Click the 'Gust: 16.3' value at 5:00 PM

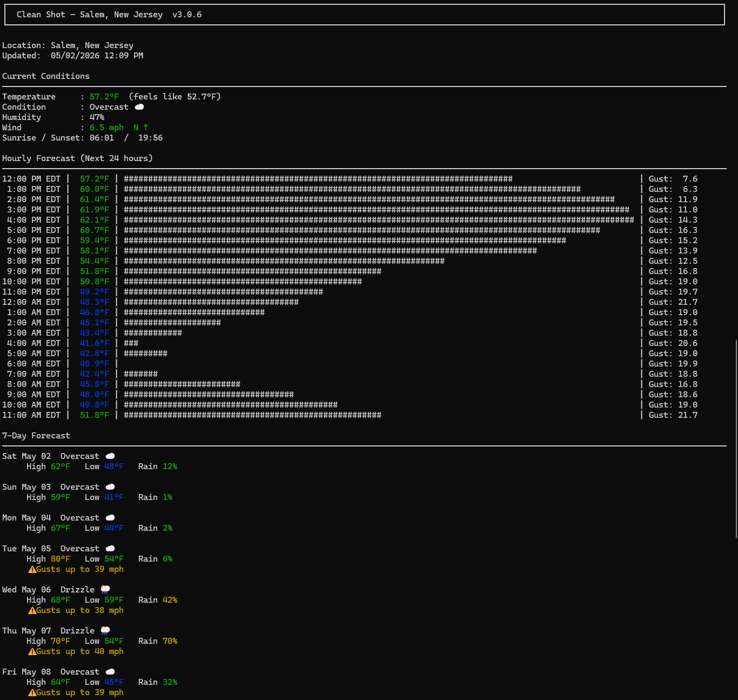pyautogui.click(x=673, y=230)
